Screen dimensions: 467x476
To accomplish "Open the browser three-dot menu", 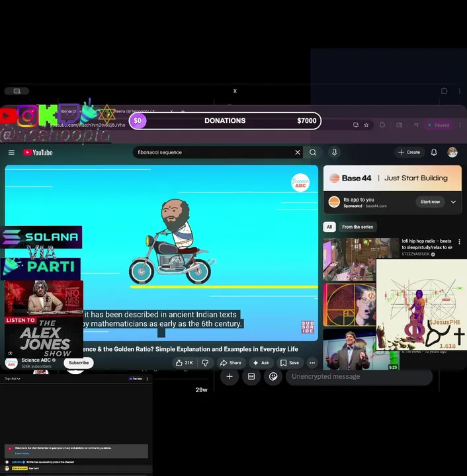I will tap(460, 125).
